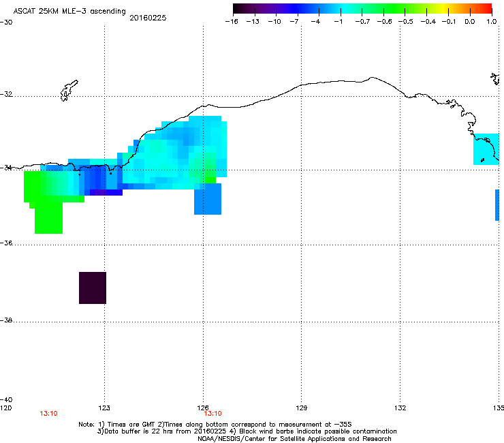Click the 132 longitude axis label
This screenshot has width=504, height=443.
400,408
